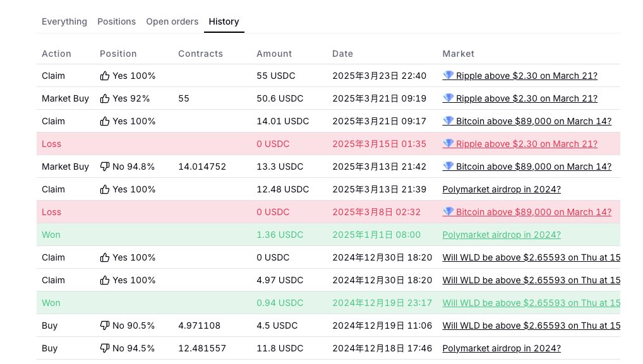Click the '13.3 USDC' amount cell
The image size is (643, 364).
(x=280, y=167)
